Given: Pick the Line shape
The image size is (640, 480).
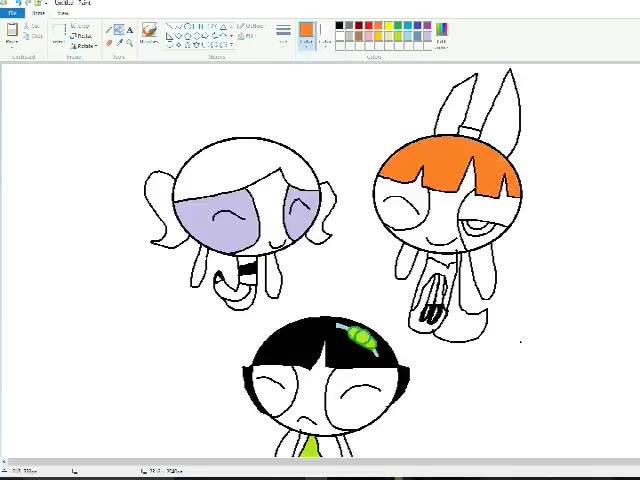Looking at the screenshot, I should point(169,27).
